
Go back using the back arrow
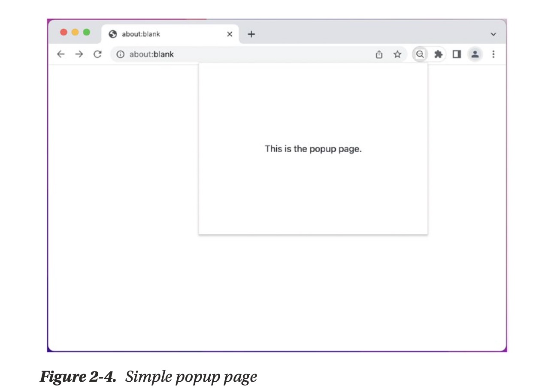[x=61, y=54]
